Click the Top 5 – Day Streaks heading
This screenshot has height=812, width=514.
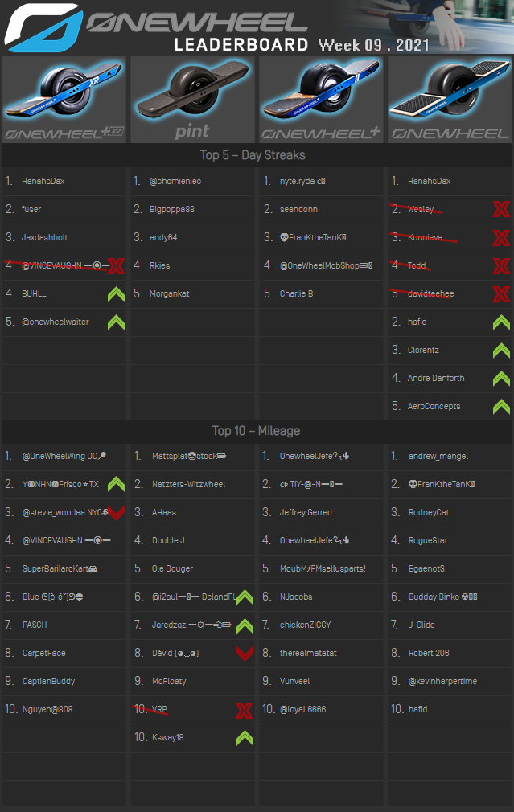pos(253,155)
